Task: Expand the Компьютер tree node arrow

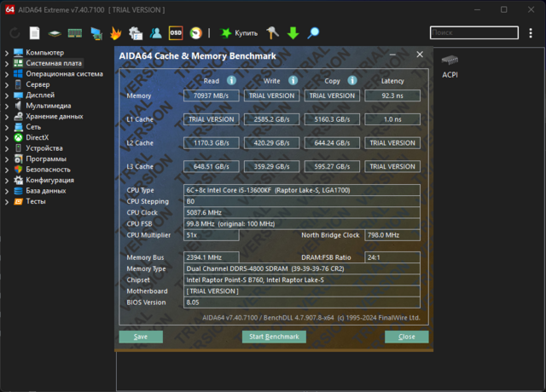Action: point(7,53)
